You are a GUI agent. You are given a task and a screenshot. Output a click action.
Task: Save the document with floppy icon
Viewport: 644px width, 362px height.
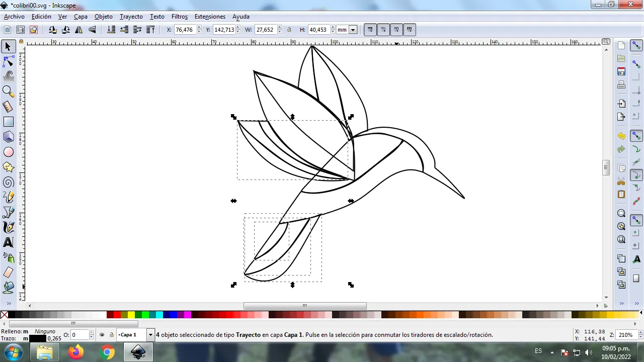click(621, 71)
